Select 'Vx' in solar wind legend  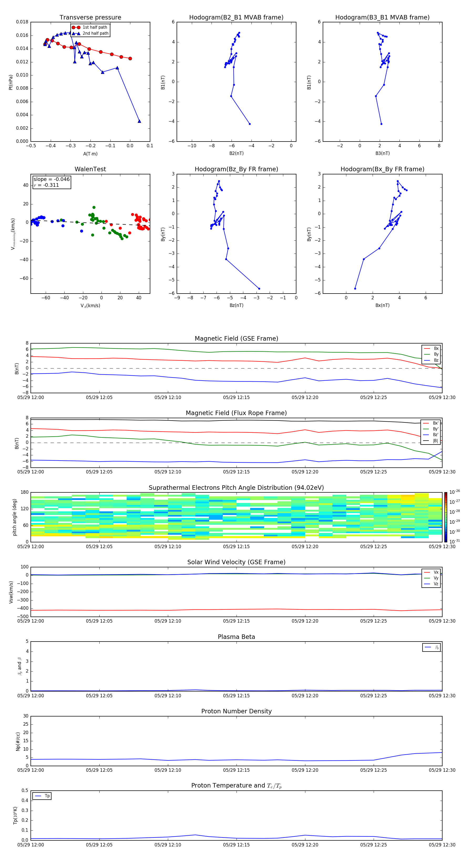coord(431,572)
